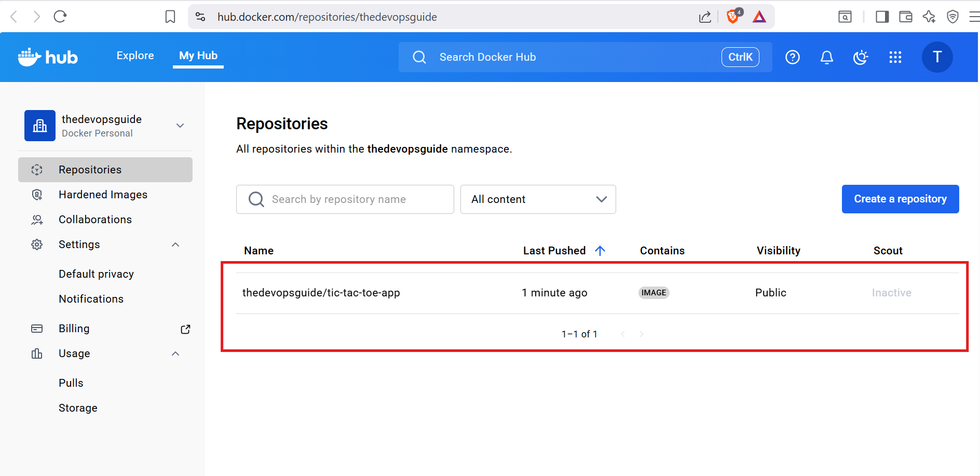Open Hardened Images from the sidebar
980x476 pixels.
click(x=103, y=194)
